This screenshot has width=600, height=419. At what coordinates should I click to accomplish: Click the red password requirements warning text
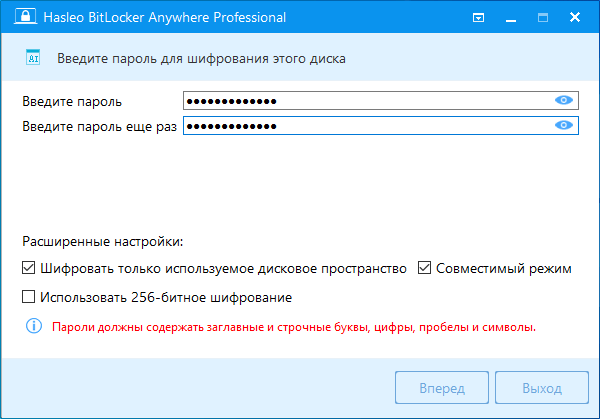coord(294,327)
